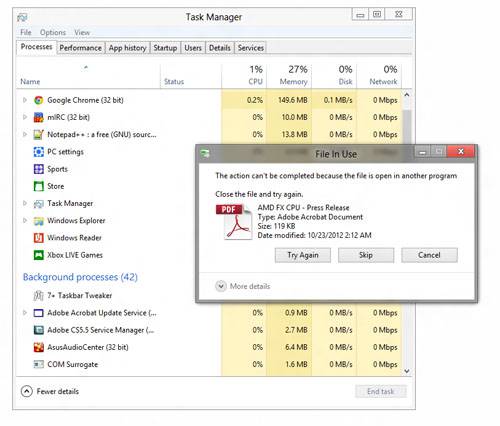
Task: Click the Google Chrome process icon
Action: tap(39, 100)
